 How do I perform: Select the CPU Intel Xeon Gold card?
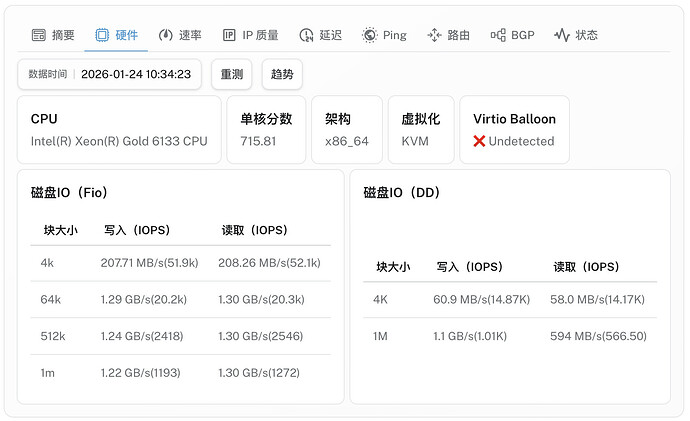pos(119,130)
